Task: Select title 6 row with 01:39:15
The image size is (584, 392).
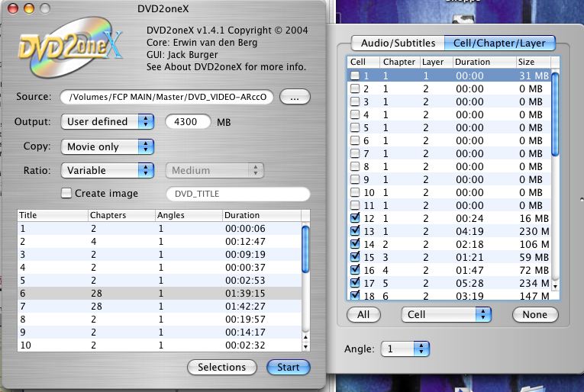Action: point(160,294)
